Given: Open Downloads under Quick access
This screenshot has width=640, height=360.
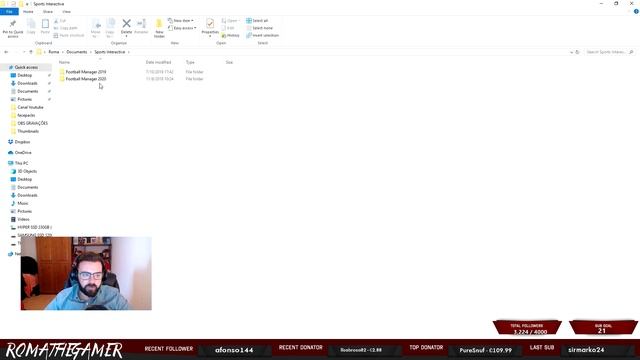Looking at the screenshot, I should click(x=27, y=83).
